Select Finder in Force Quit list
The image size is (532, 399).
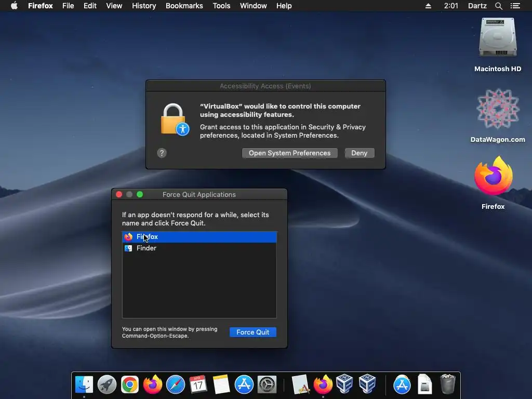click(199, 248)
